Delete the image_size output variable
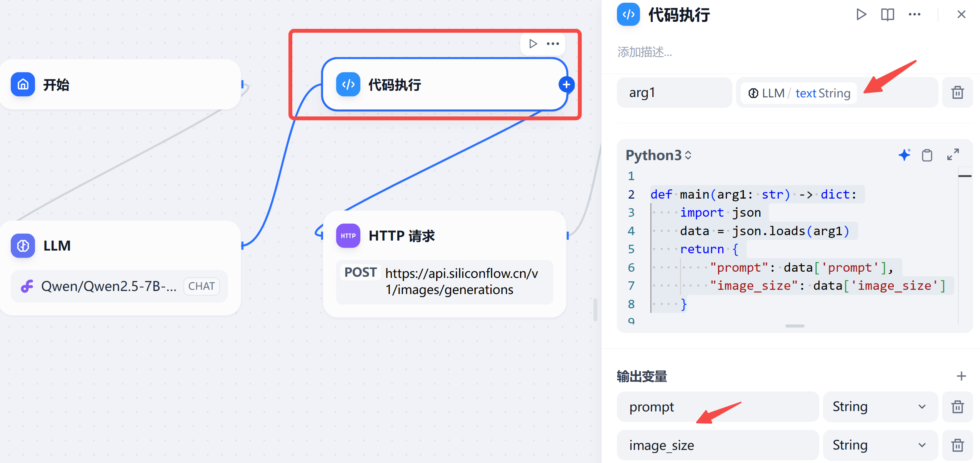Screen dimensions: 980x463 (957, 445)
